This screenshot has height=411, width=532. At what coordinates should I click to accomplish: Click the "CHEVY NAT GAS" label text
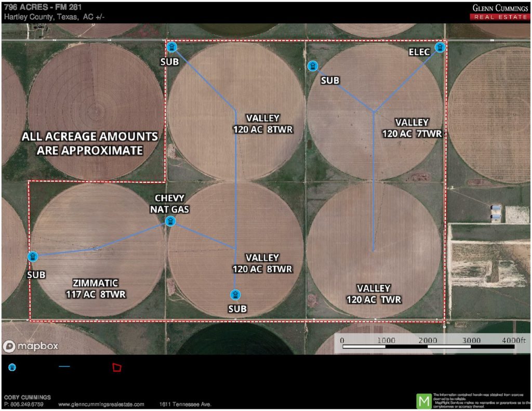tap(170, 204)
